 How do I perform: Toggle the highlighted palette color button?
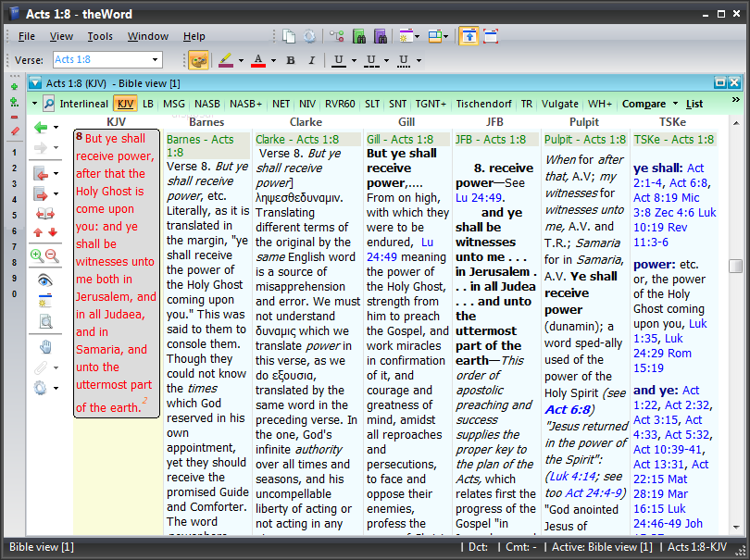[198, 60]
